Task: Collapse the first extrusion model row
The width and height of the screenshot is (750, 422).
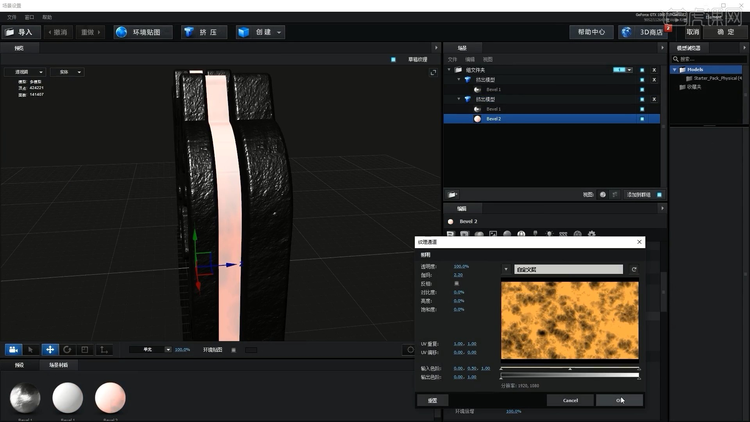Action: [x=459, y=79]
